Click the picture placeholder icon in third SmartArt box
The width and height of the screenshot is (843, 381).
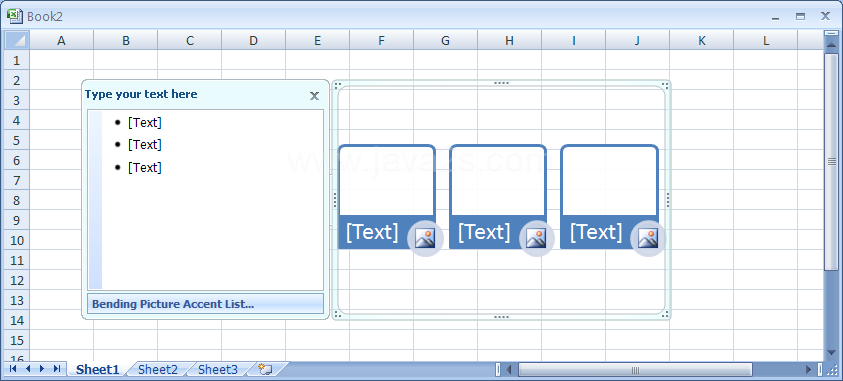point(648,238)
